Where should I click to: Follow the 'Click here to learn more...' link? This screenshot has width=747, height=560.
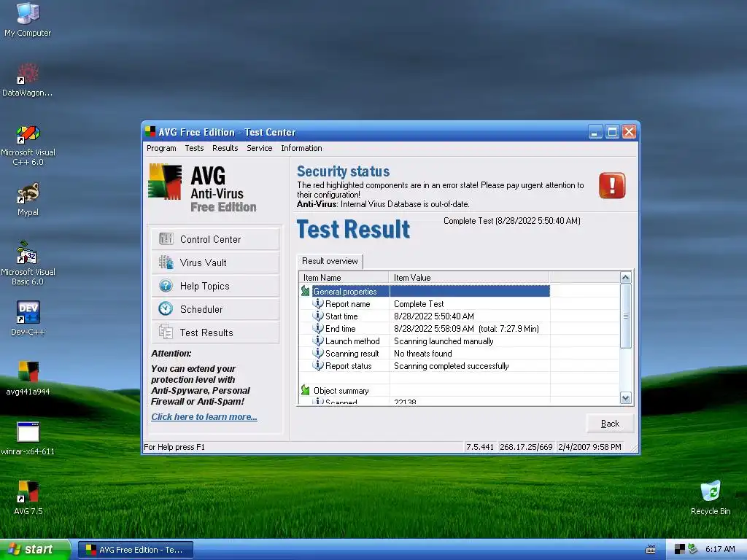(x=204, y=416)
